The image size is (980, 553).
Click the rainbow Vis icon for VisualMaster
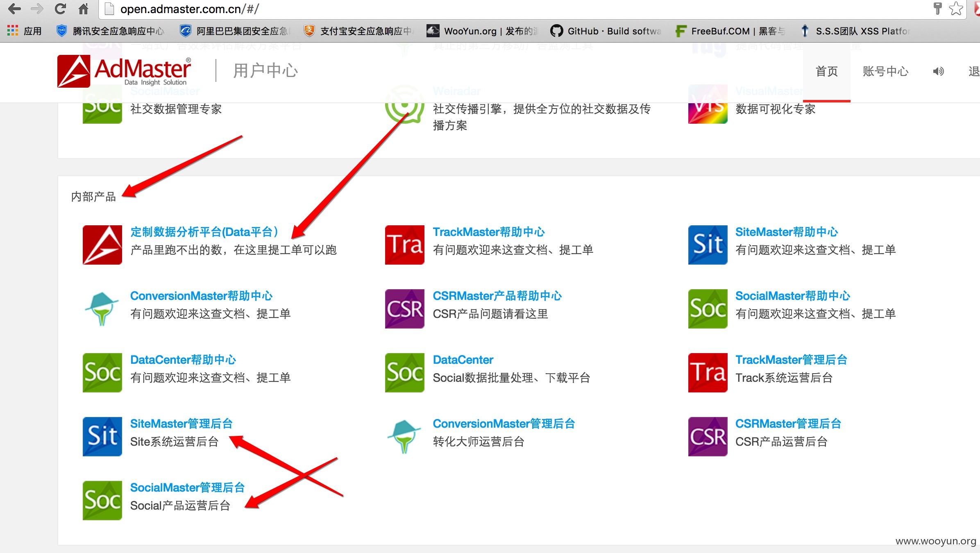pos(708,104)
